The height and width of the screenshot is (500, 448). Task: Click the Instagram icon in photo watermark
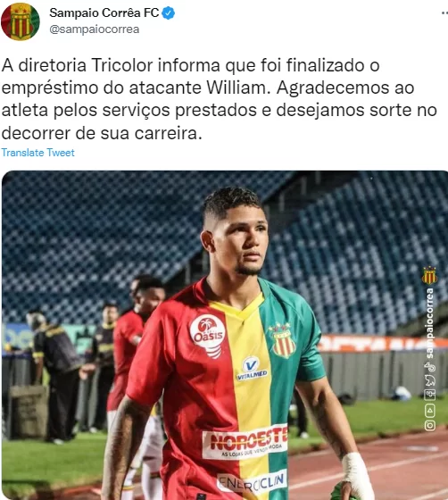tap(430, 425)
